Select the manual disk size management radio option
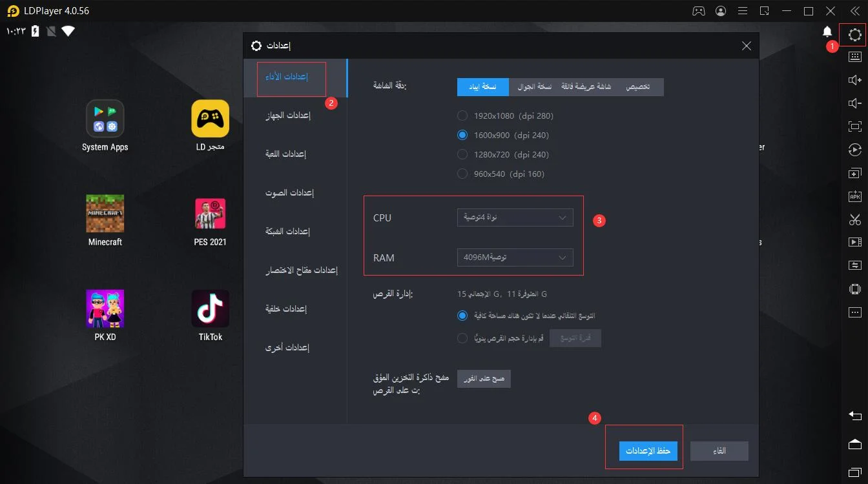The height and width of the screenshot is (484, 868). tap(462, 338)
